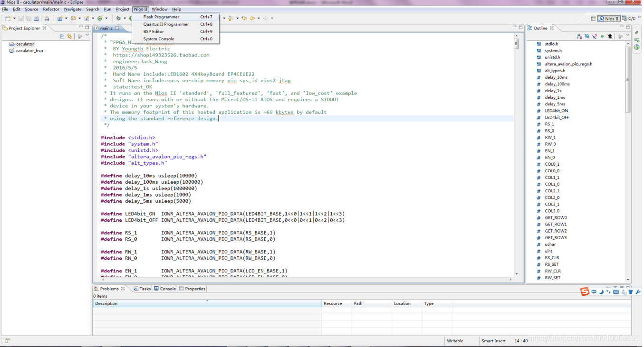
Task: Toggle Hide Static Members in Outline
Action: pyautogui.click(x=595, y=36)
